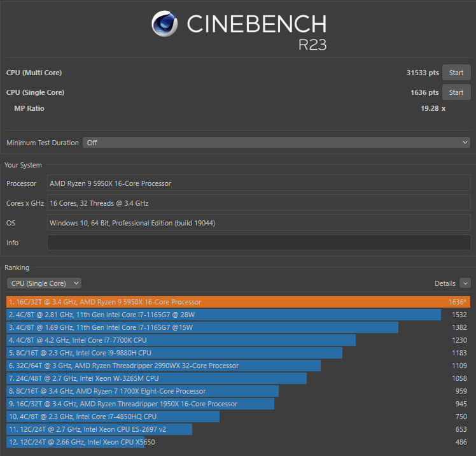Select the orange Ryzen 9 5950X ranking bar
The image size is (476, 456).
click(238, 302)
